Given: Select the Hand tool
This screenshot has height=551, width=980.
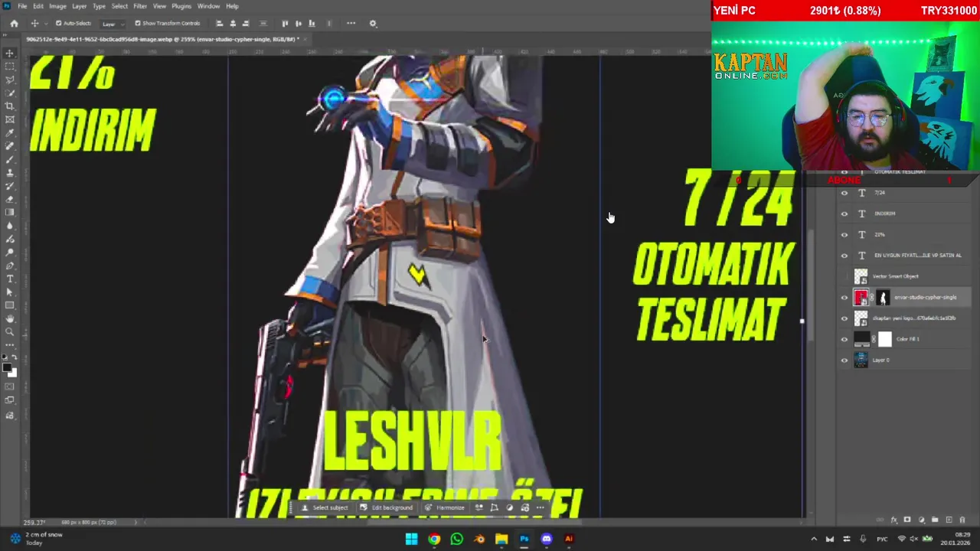Looking at the screenshot, I should [x=10, y=318].
